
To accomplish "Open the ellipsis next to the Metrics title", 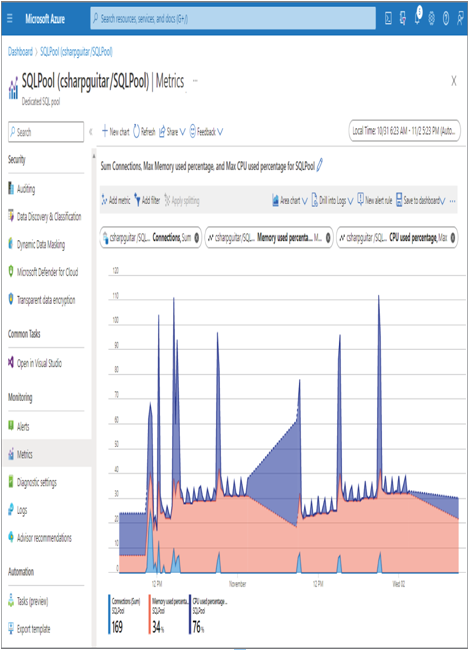I will (195, 80).
